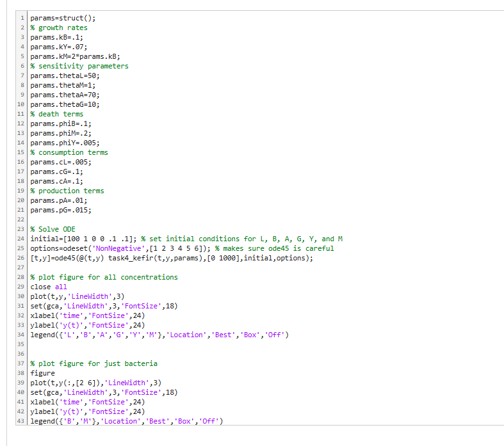The width and height of the screenshot is (504, 446).
Task: Click the params.kB=.1 assignment
Action: [59, 37]
